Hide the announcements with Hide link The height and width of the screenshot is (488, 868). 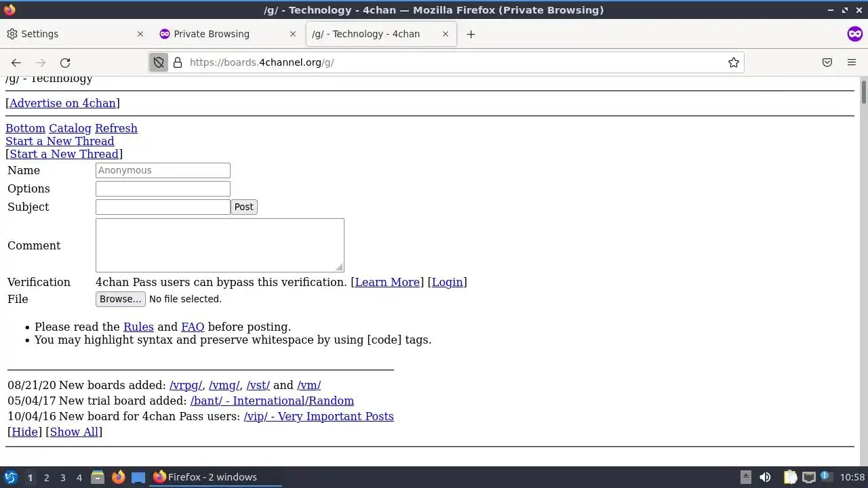click(24, 432)
